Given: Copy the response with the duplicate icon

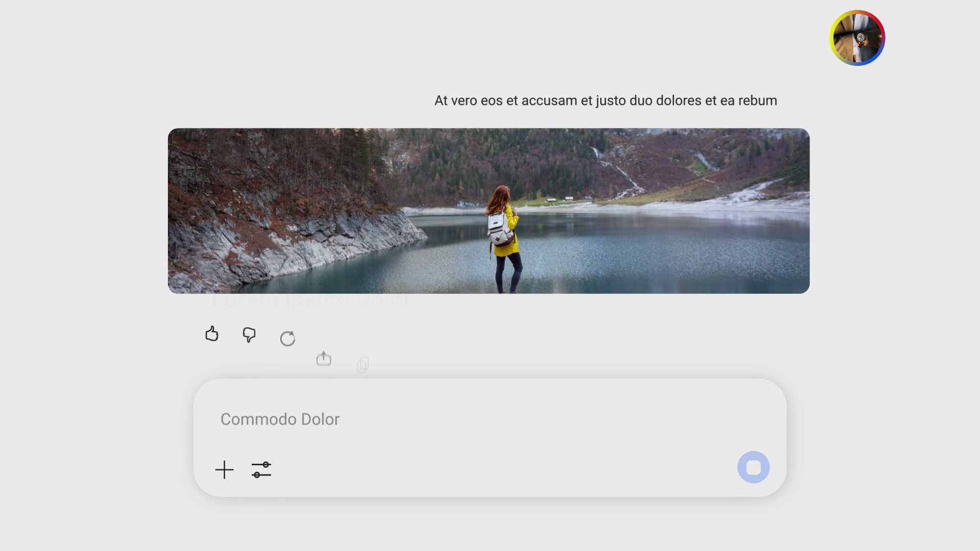Looking at the screenshot, I should [x=363, y=364].
